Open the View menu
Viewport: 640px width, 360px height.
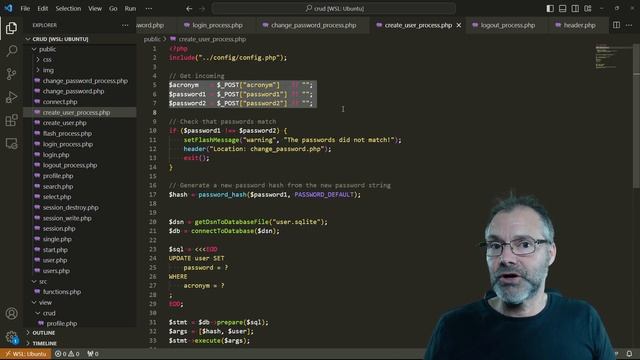[95, 9]
